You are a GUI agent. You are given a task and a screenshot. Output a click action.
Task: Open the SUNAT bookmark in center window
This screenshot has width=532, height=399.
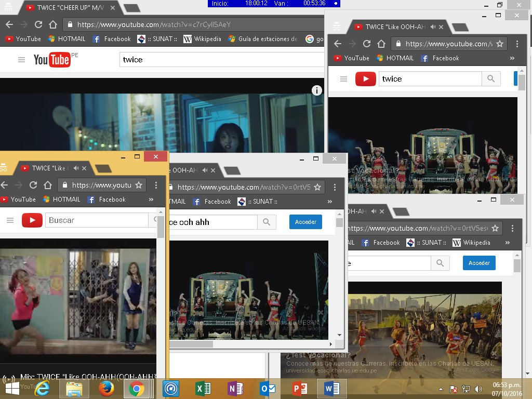coord(257,201)
